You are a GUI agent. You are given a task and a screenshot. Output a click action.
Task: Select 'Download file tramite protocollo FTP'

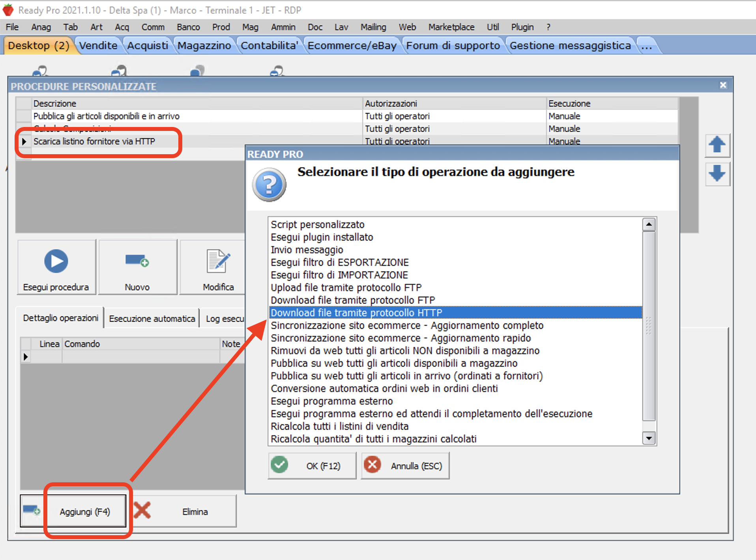click(x=456, y=300)
